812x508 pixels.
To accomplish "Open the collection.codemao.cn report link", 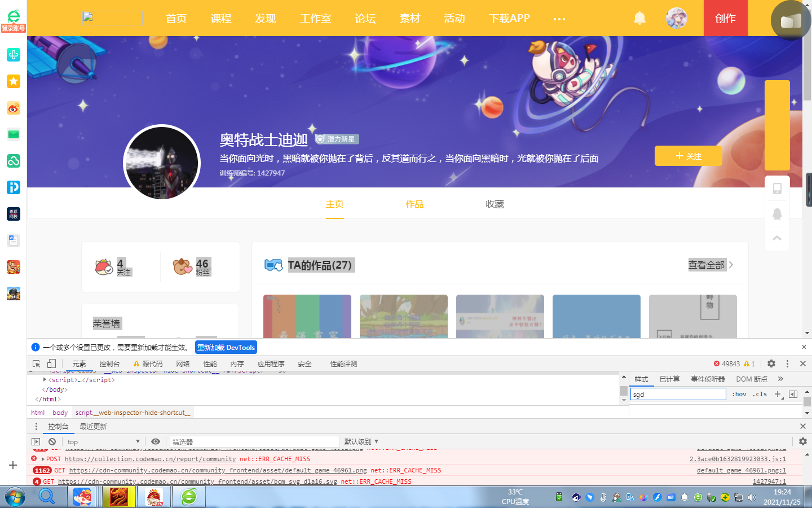I will point(150,459).
